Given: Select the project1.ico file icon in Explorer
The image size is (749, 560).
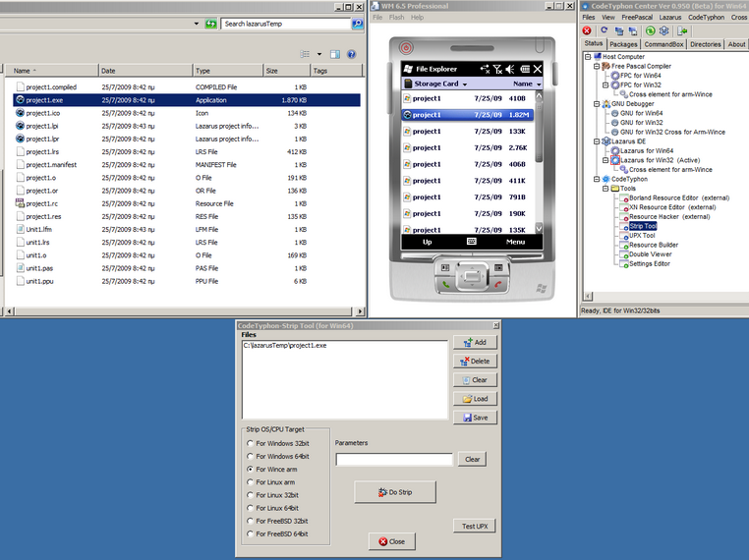Looking at the screenshot, I should (20, 113).
